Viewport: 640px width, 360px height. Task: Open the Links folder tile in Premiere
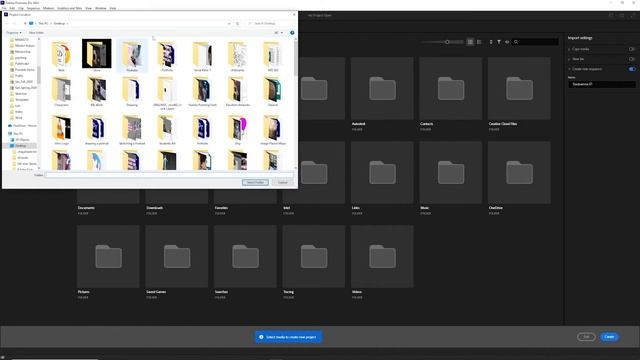tap(382, 173)
